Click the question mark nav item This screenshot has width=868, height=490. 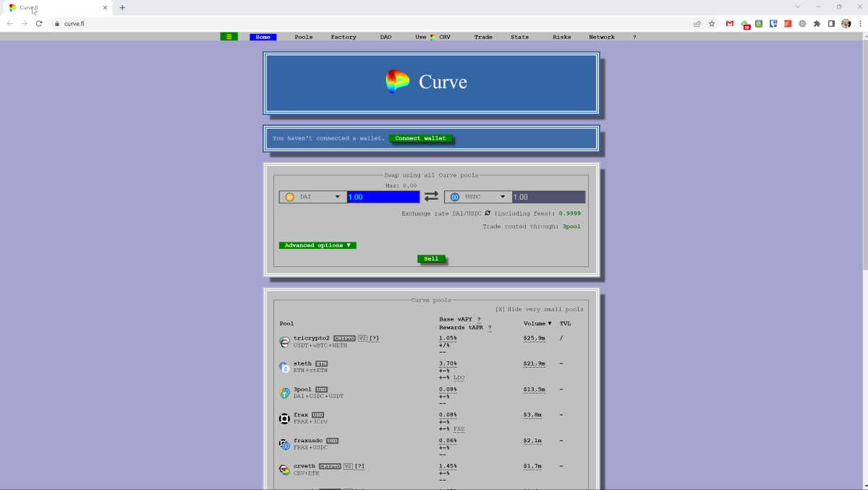634,37
